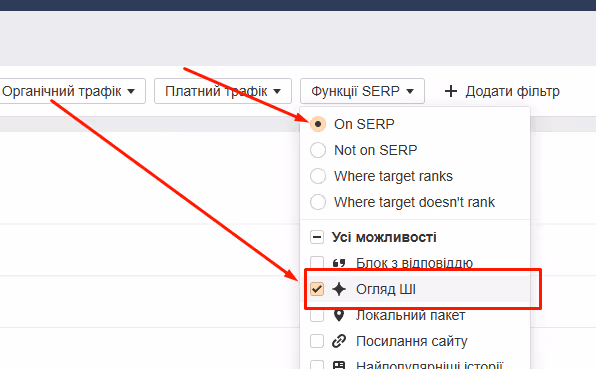596x369 pixels.
Task: Tick the Посилання сайту checkbox
Action: [317, 341]
